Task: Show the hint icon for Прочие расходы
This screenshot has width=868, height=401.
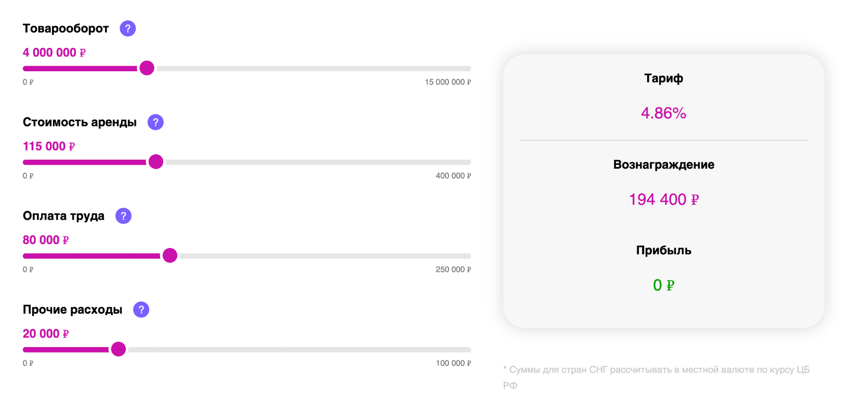Action: click(x=141, y=310)
